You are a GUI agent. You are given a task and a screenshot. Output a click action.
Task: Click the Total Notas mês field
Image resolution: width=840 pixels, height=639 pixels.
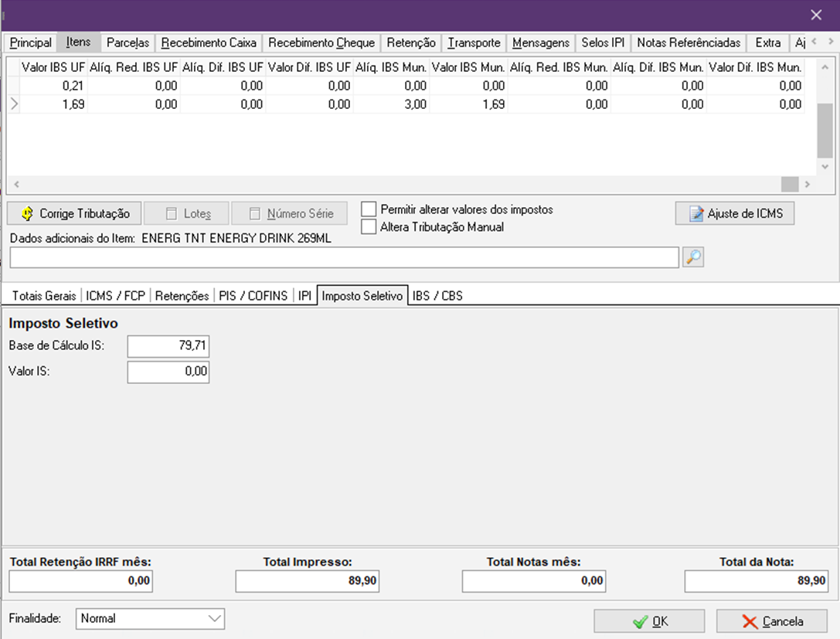click(534, 581)
